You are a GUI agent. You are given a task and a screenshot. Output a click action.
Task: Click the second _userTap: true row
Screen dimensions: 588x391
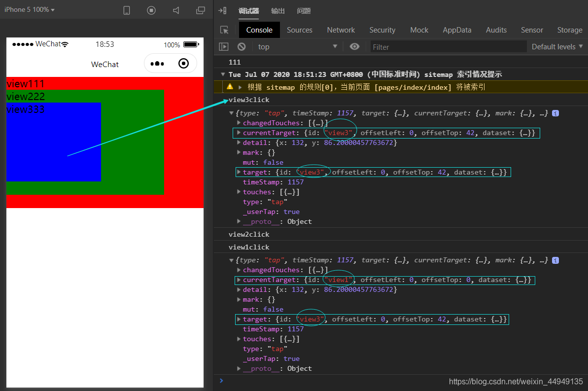coord(271,358)
